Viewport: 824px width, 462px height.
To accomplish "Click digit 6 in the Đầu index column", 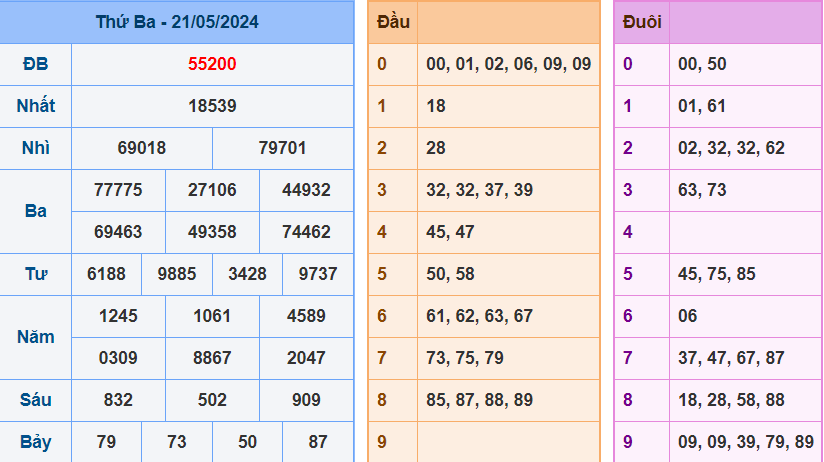I will coord(382,316).
